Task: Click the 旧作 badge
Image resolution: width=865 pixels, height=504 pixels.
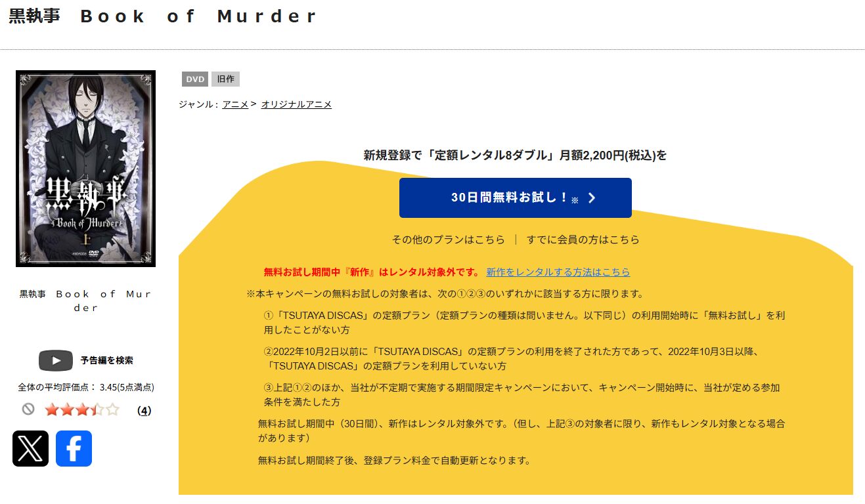Action: (x=225, y=79)
